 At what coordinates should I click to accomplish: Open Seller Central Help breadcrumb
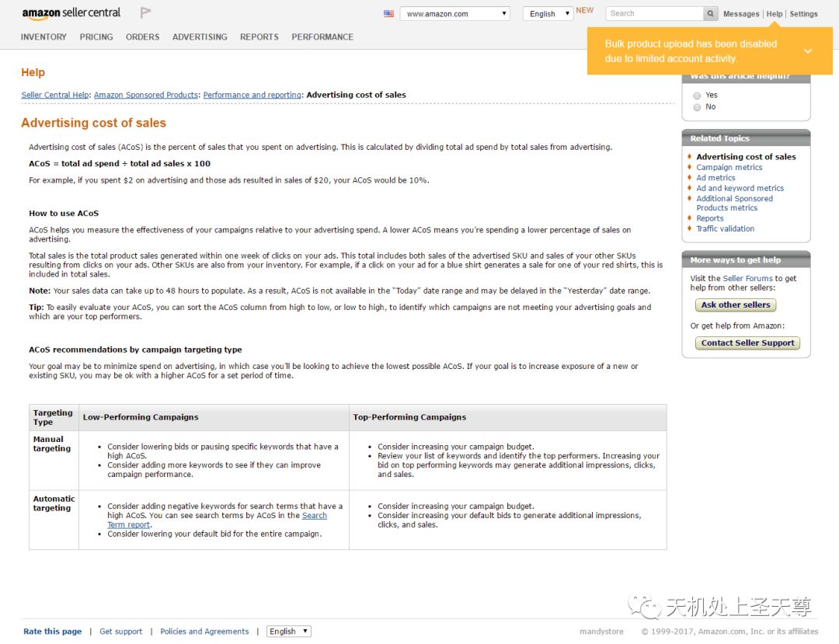(55, 95)
